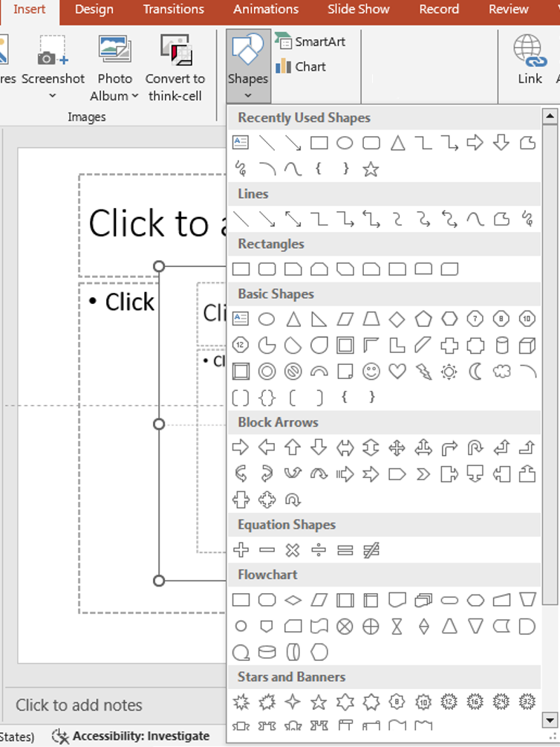Choose the Chevron arrow in Block Arrows

pyautogui.click(x=423, y=474)
